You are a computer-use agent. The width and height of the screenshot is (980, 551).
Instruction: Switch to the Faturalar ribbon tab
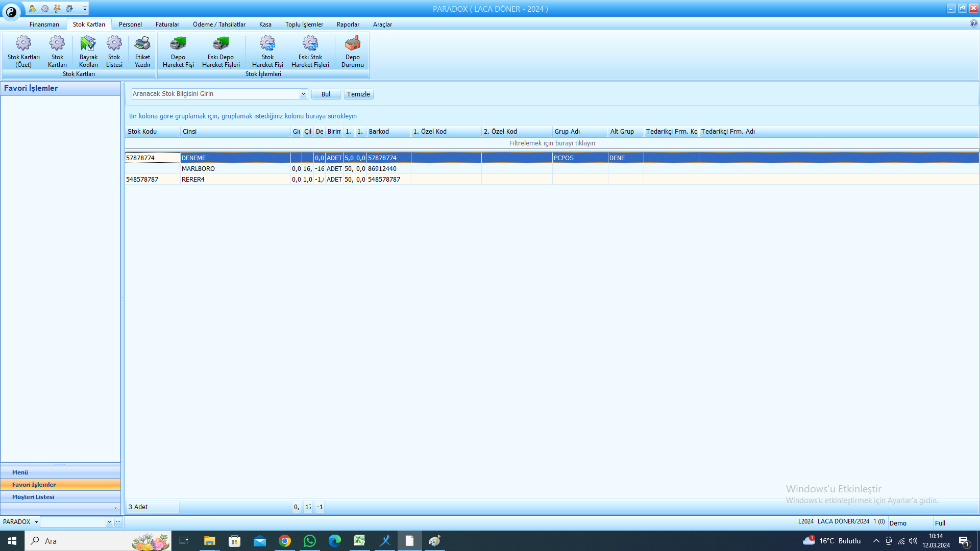pyautogui.click(x=167, y=24)
